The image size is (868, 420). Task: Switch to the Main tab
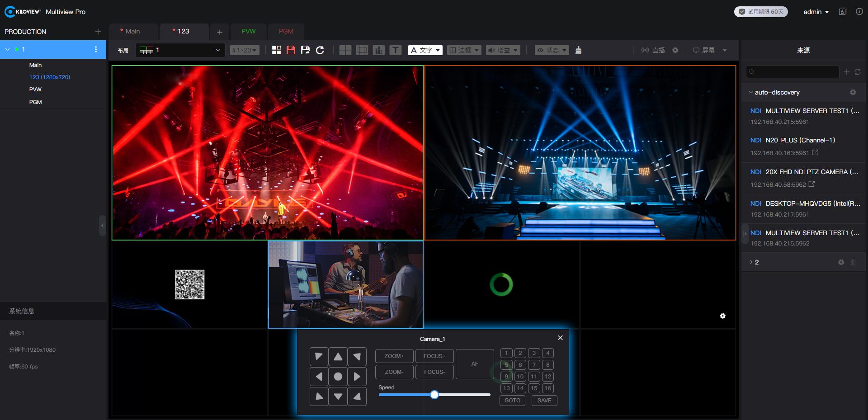click(x=132, y=31)
